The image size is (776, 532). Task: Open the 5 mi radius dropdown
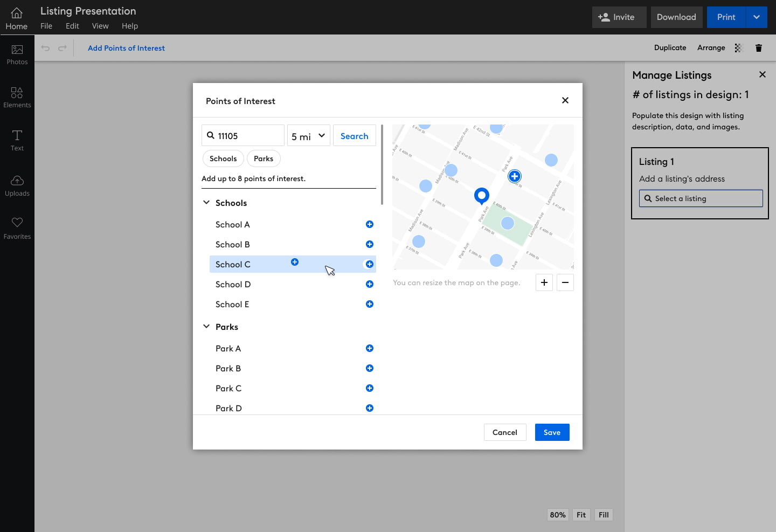tap(308, 136)
